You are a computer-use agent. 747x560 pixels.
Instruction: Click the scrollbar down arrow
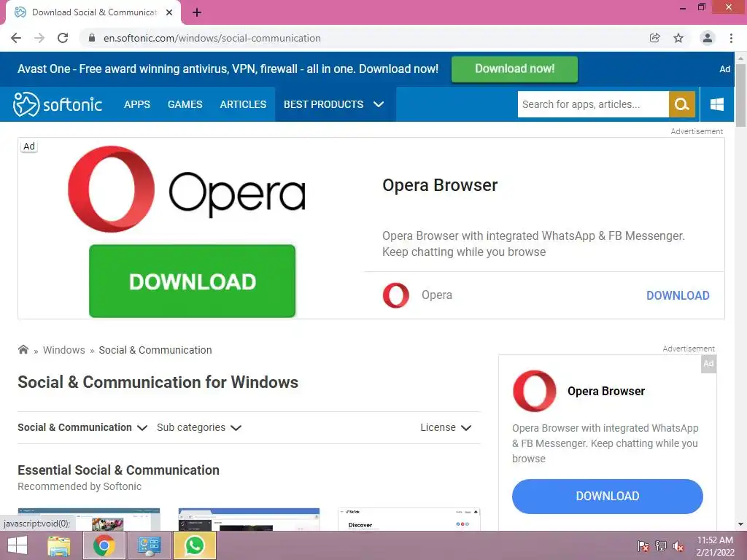[x=741, y=524]
